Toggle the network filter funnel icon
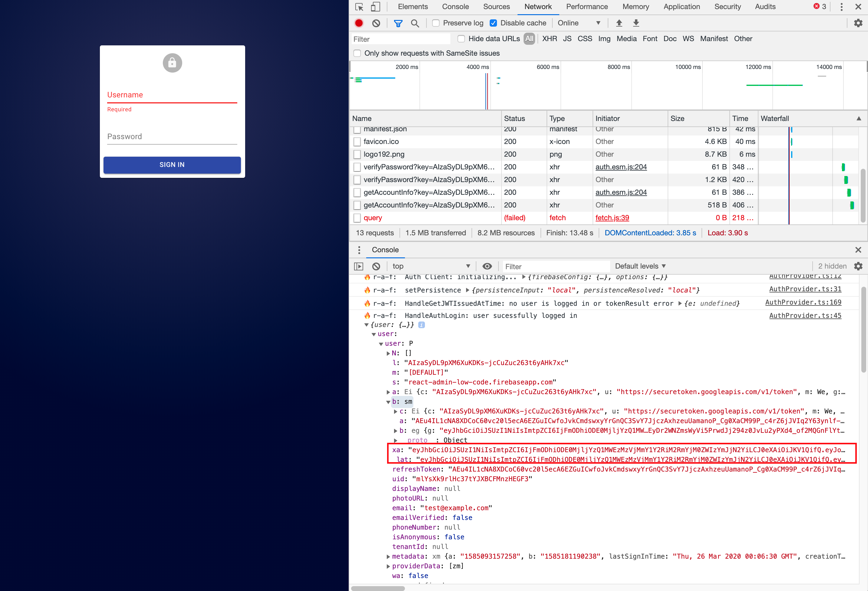 (398, 23)
